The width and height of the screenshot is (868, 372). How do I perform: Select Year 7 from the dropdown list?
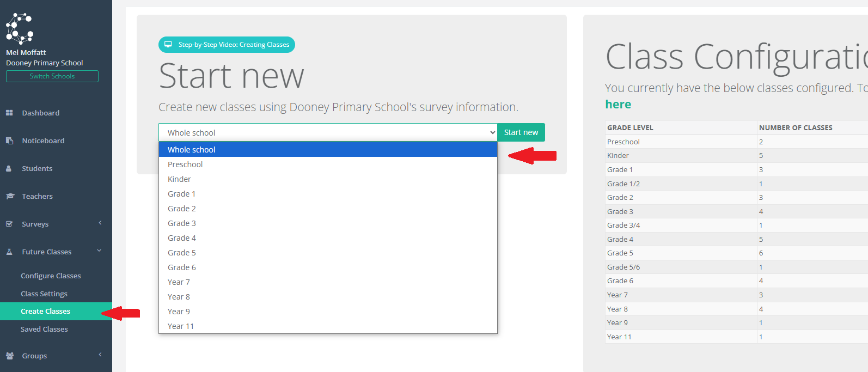coord(328,282)
